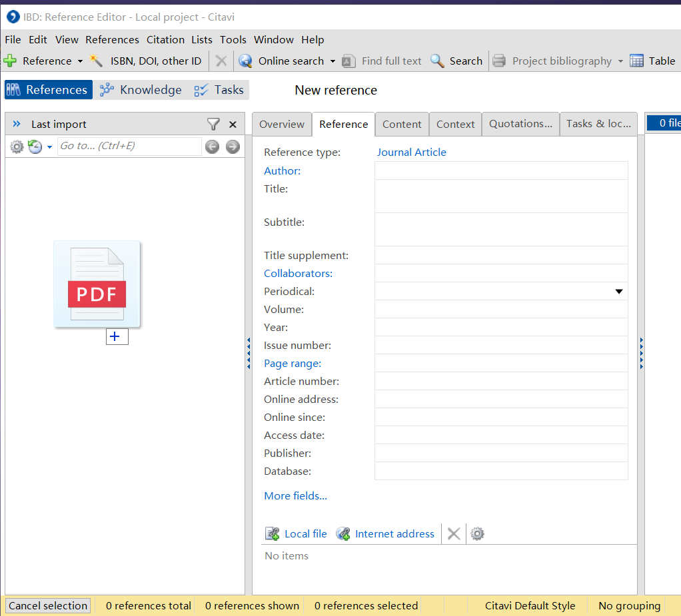Click the Author label link

point(282,170)
